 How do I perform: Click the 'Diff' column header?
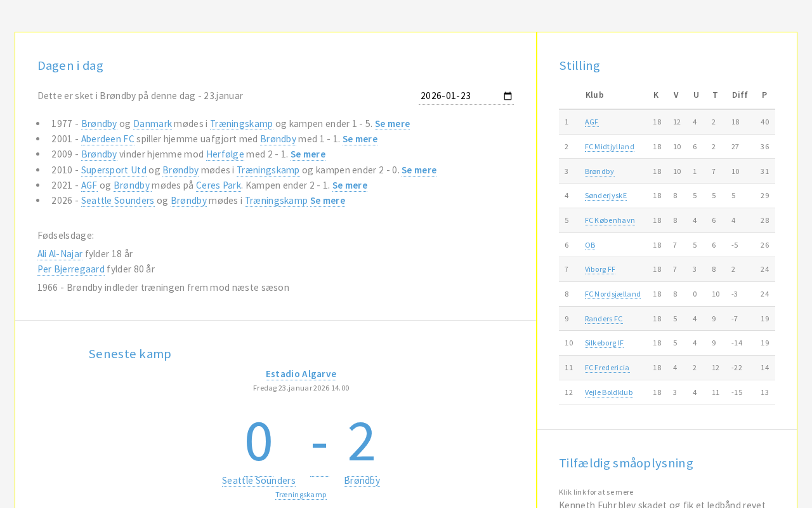pos(740,95)
